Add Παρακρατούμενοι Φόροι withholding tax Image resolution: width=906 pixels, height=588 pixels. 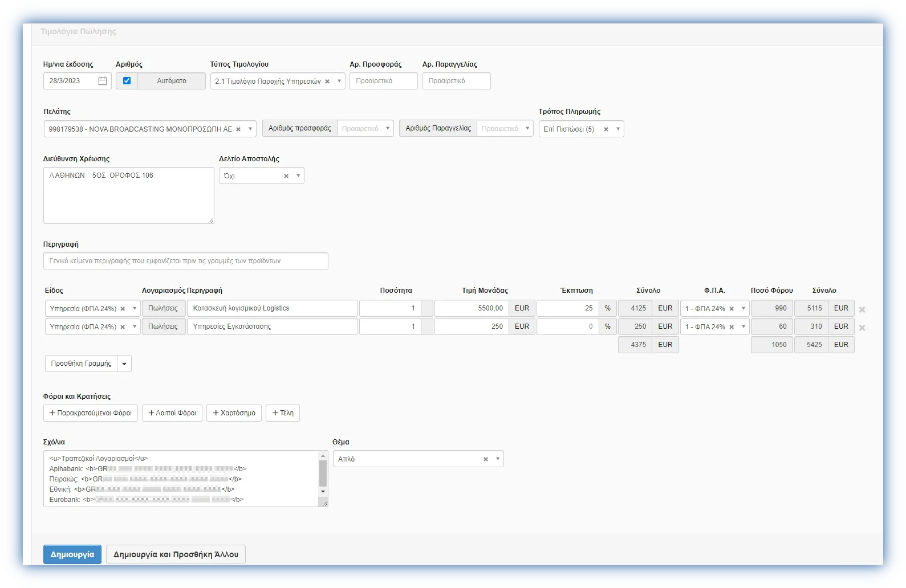point(91,413)
